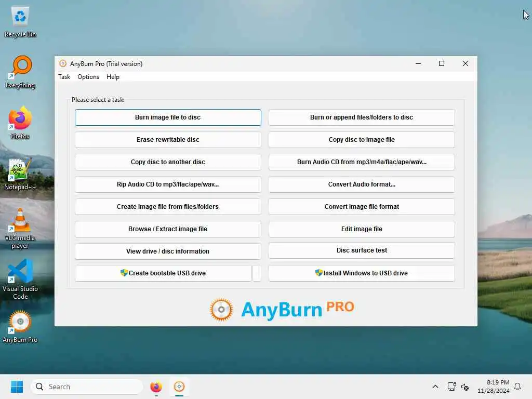Open the Recycle Bin desktop icon

point(20,22)
